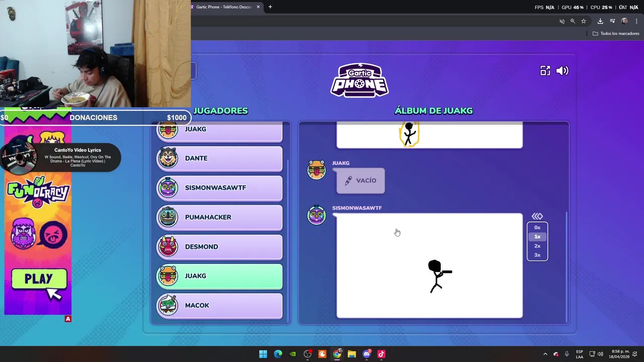The image size is (644, 362).
Task: Click the microphone tray icon
Action: tap(567, 354)
